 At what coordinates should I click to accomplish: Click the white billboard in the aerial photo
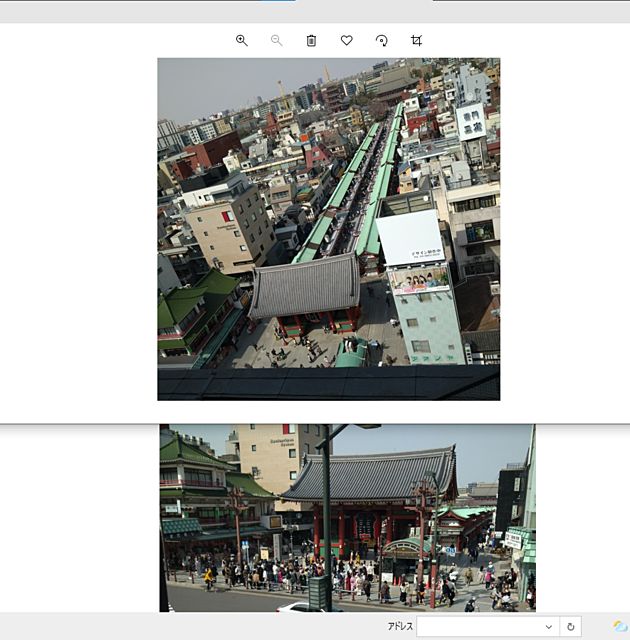tap(409, 237)
